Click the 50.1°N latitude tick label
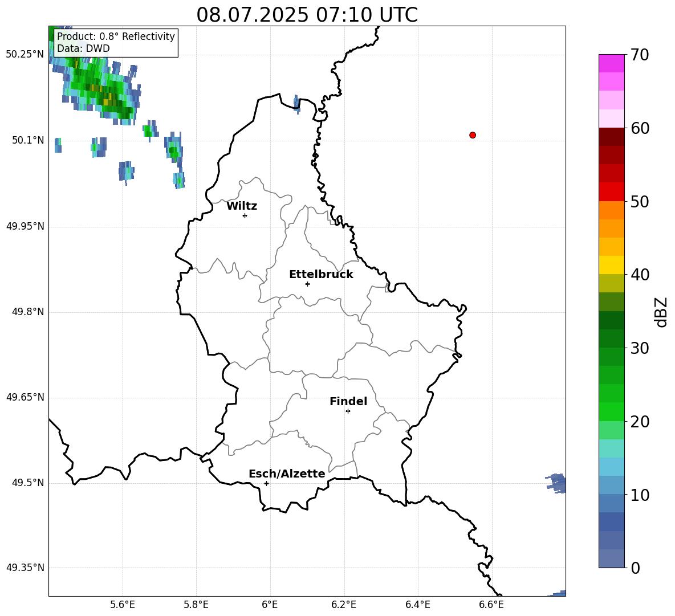This screenshot has width=675, height=616. coord(28,140)
